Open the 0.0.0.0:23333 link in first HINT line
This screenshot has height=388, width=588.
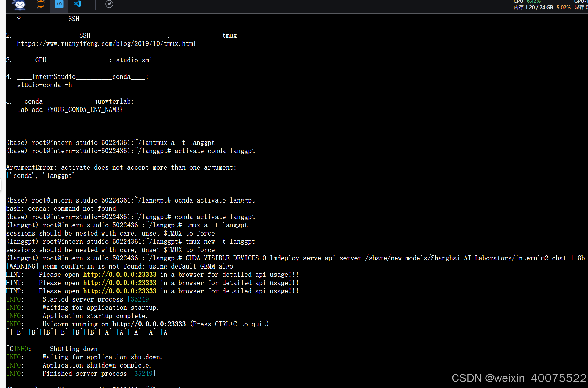click(120, 275)
